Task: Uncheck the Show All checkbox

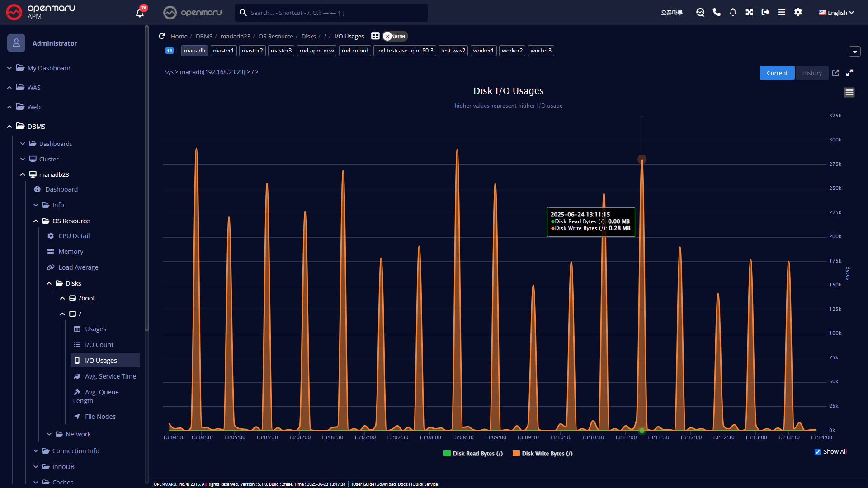Action: [817, 452]
